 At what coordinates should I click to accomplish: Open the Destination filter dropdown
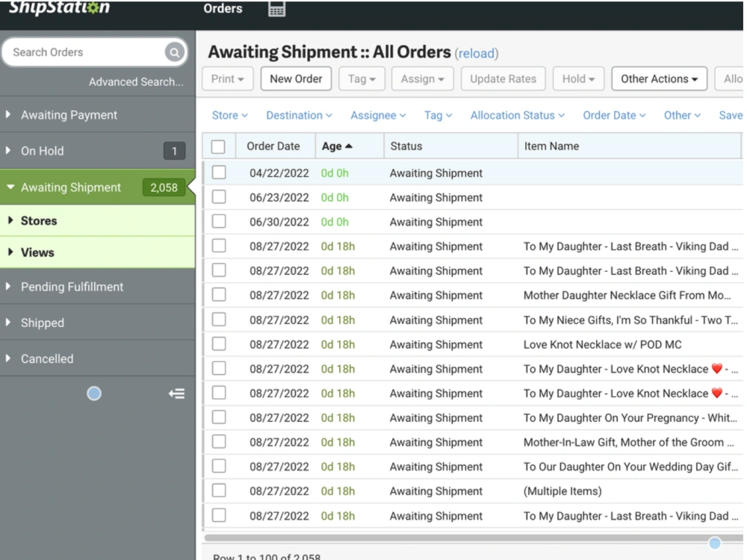(299, 115)
